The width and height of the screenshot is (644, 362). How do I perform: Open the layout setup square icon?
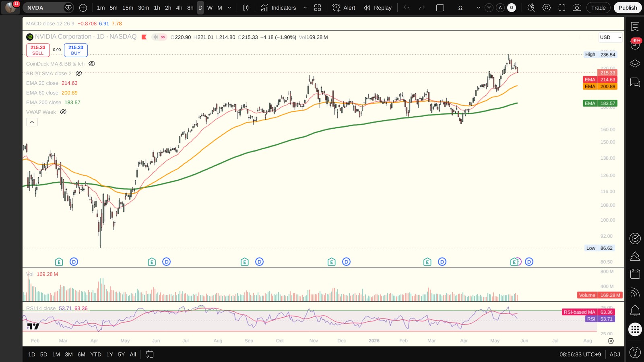point(440,8)
